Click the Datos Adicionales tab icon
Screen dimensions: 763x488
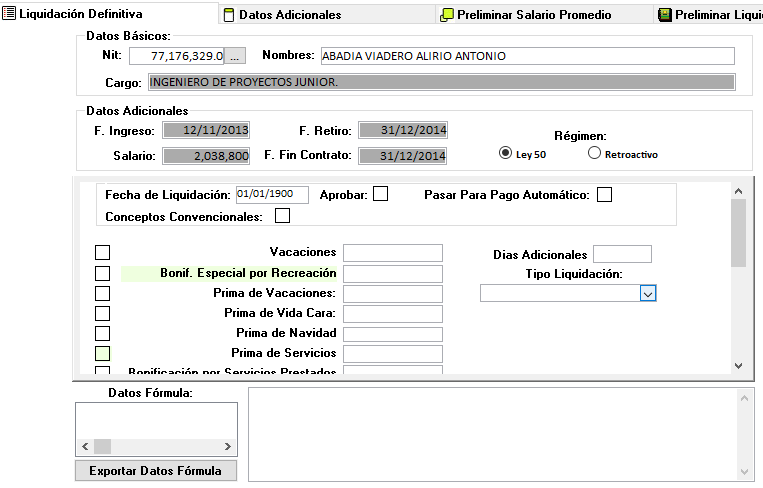coord(229,15)
